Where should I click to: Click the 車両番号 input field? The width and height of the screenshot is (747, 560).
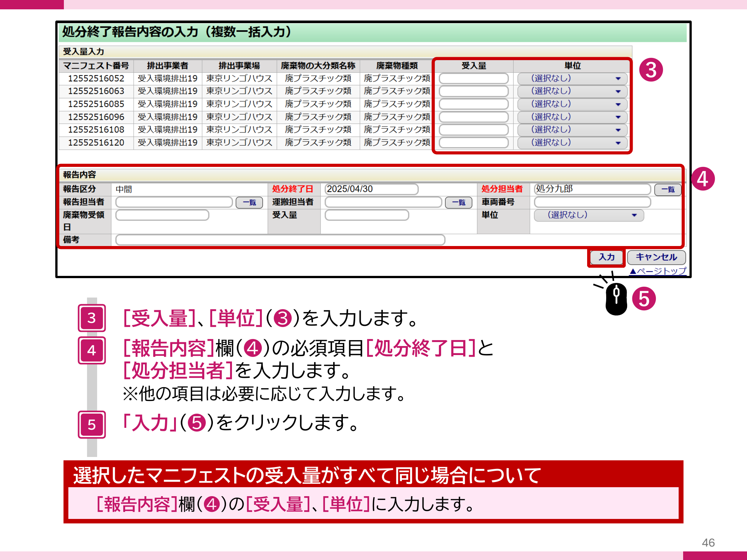tap(592, 202)
